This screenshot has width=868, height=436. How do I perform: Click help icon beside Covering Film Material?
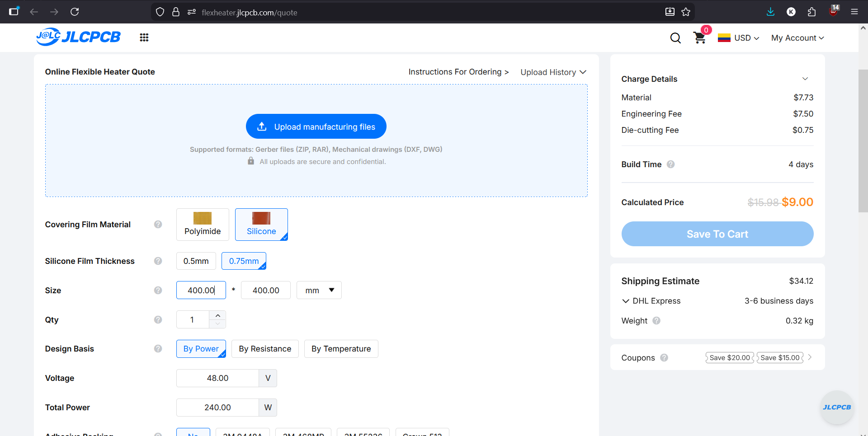[158, 225]
